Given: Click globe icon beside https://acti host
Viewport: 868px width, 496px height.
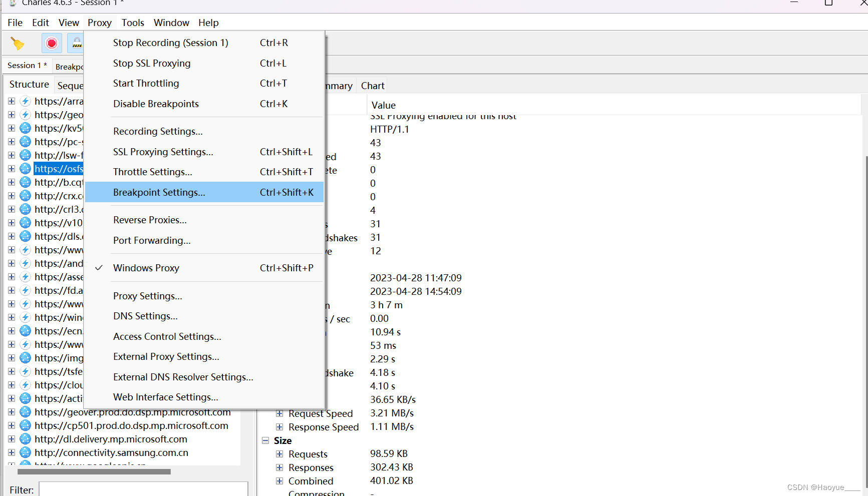Looking at the screenshot, I should [25, 398].
